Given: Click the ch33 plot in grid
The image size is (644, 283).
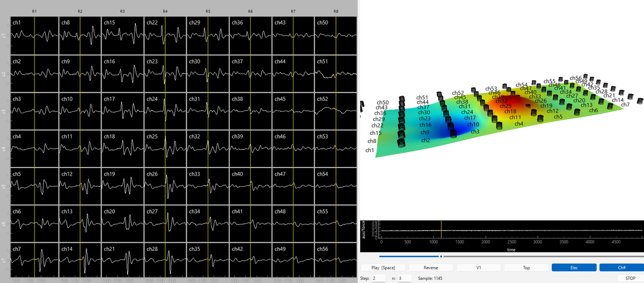Looking at the screenshot, I should pos(208,186).
